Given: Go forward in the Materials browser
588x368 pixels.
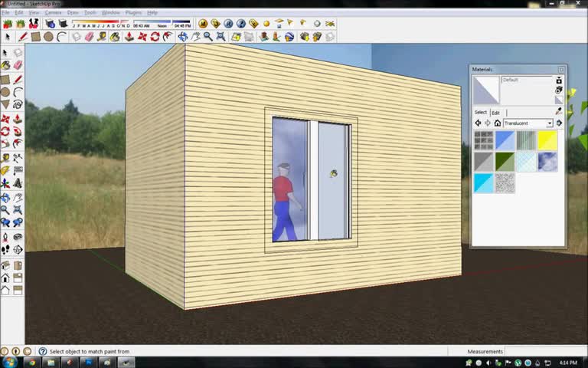Looking at the screenshot, I should coord(488,123).
